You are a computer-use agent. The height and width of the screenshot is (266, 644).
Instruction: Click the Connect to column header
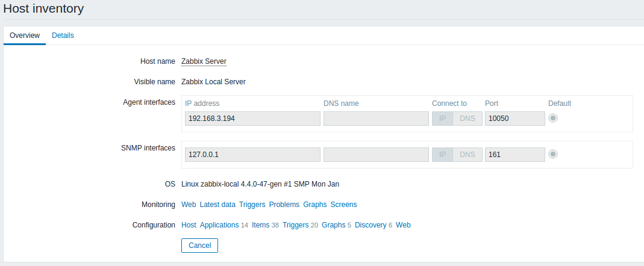(x=449, y=104)
